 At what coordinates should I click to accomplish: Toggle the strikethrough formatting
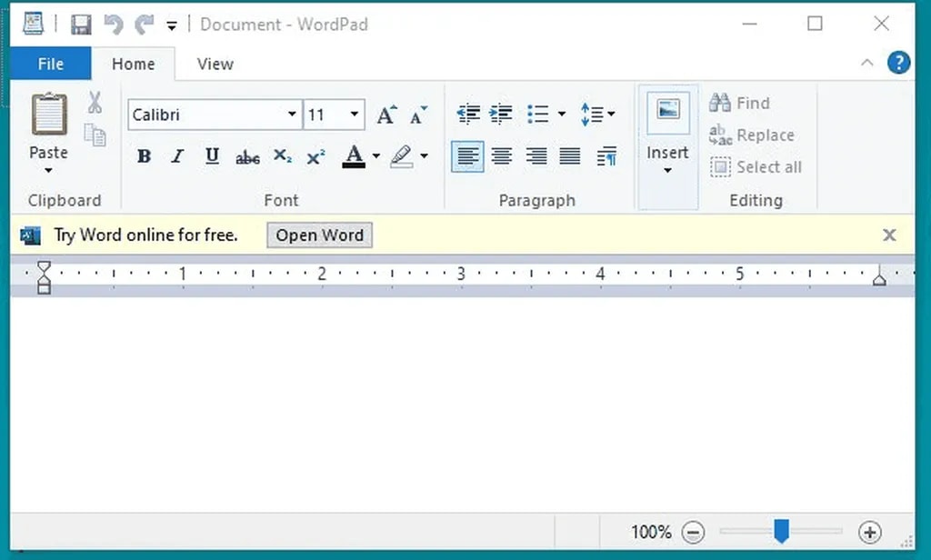(246, 156)
